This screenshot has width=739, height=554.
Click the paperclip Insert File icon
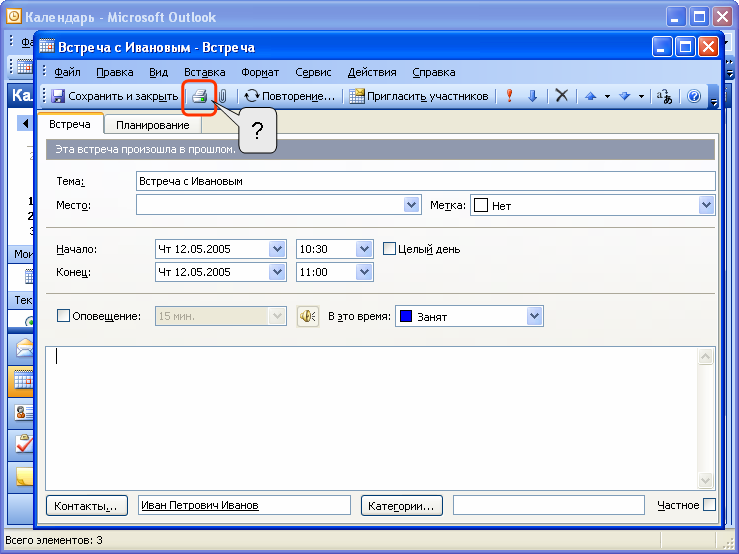click(222, 96)
